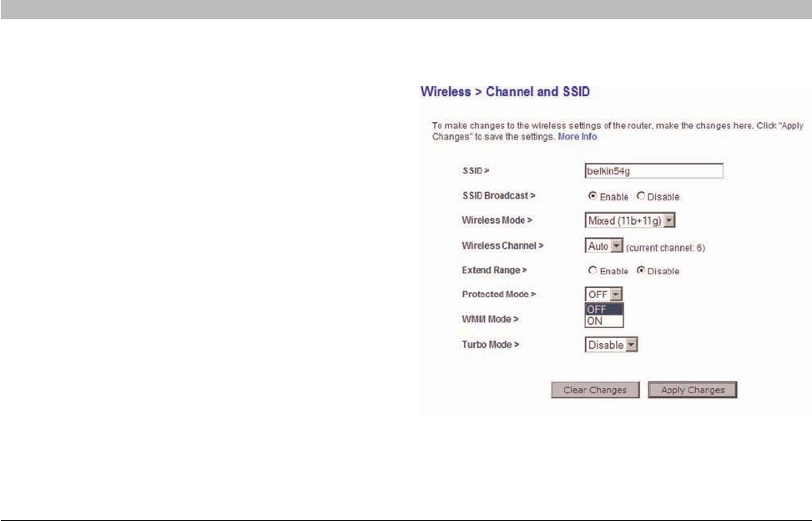Click the 'Wireless Mode >' label
Screen dimensions: 812x521
click(x=497, y=220)
